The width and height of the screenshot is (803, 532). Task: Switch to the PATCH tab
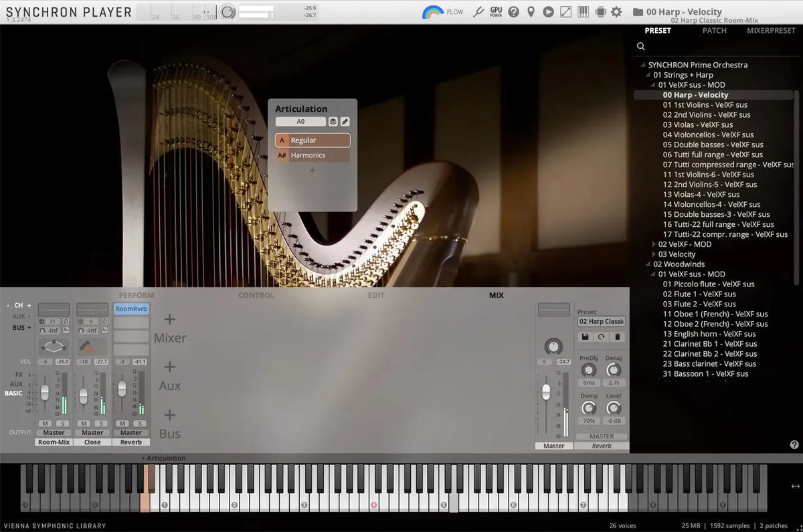coord(714,31)
